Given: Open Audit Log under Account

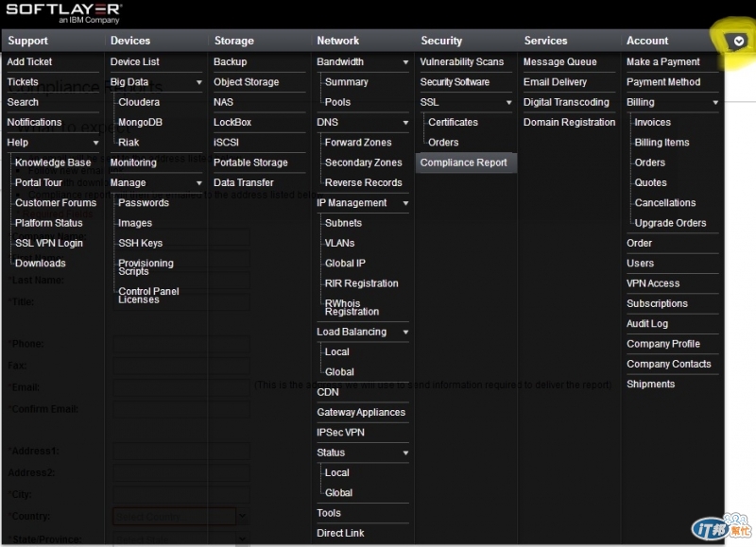Looking at the screenshot, I should 647,324.
